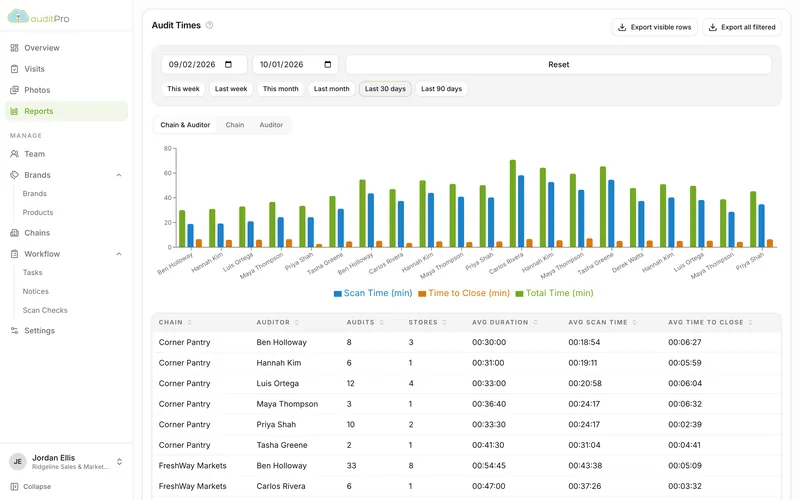Screen dimensions: 800x500
Task: Open the Scan Checks item
Action: pyautogui.click(x=45, y=311)
